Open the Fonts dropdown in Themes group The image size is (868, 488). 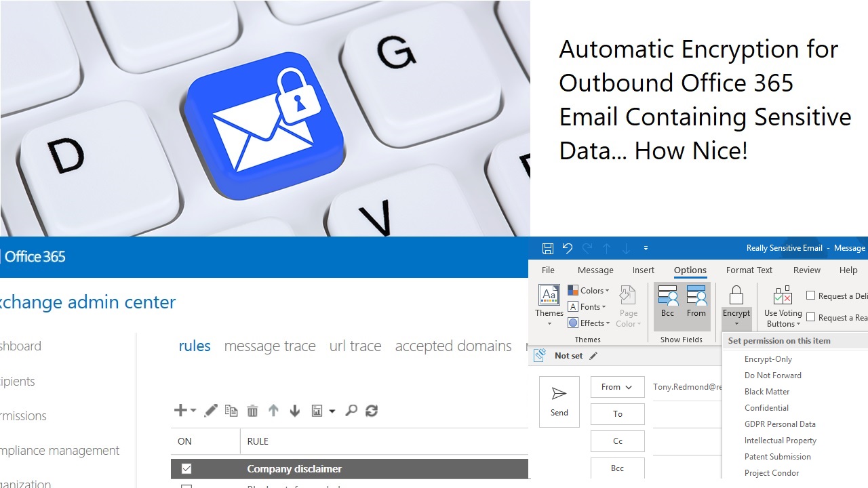(587, 306)
